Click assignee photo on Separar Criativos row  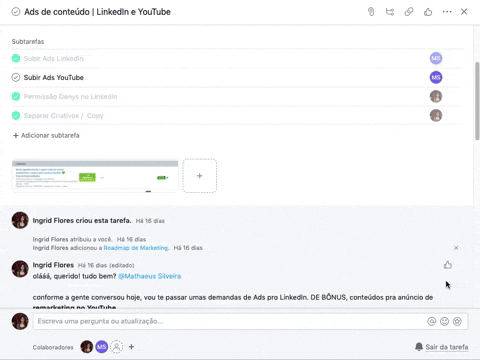436,116
